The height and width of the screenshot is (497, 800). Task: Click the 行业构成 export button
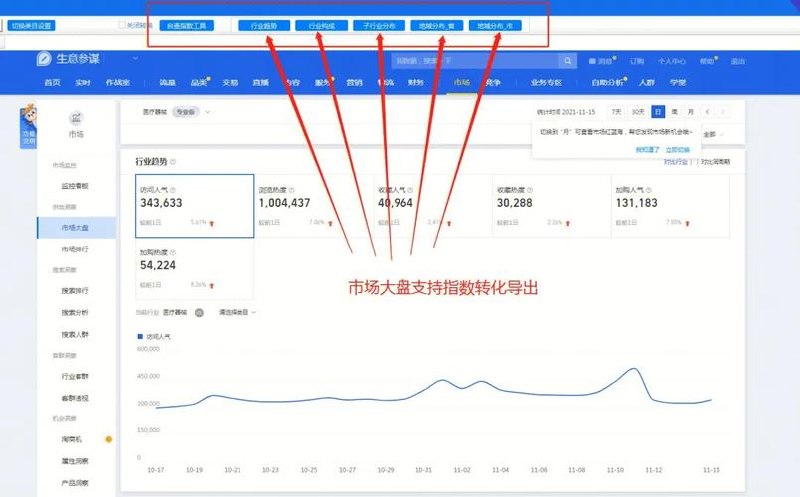pyautogui.click(x=322, y=26)
